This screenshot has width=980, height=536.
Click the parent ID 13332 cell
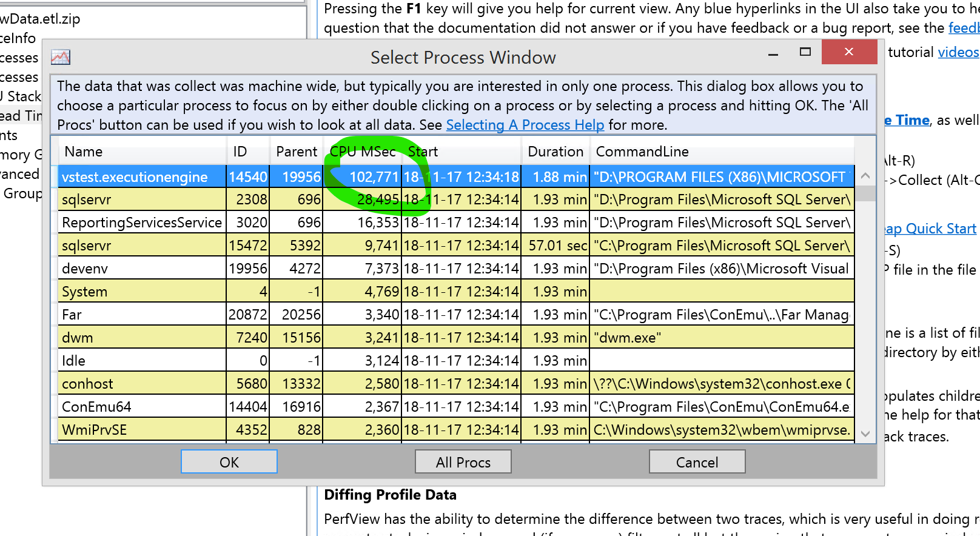pyautogui.click(x=296, y=384)
